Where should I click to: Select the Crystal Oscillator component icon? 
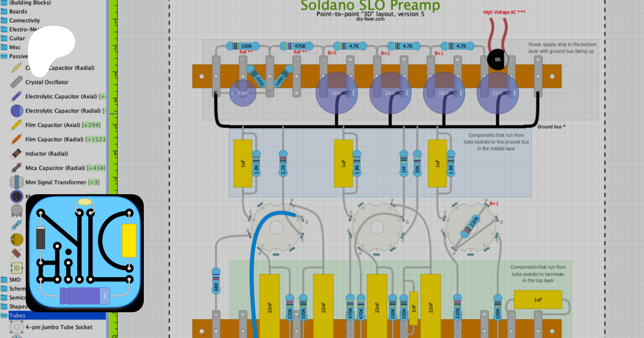16,82
